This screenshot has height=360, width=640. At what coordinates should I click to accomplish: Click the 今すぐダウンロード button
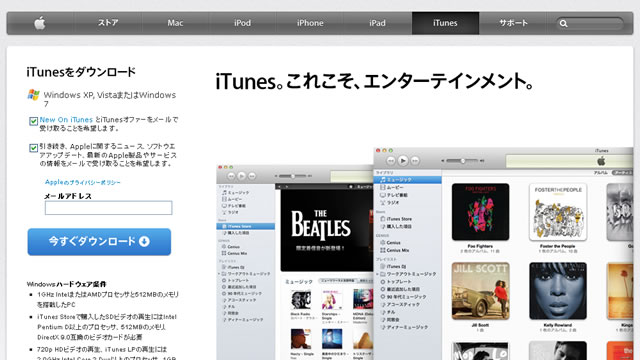coord(99,242)
